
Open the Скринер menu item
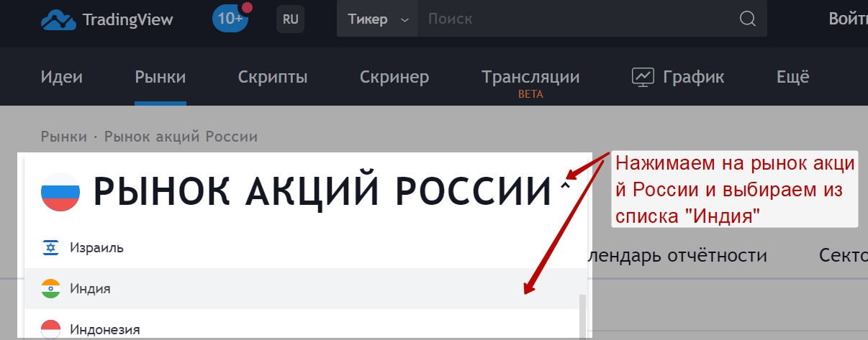(394, 77)
